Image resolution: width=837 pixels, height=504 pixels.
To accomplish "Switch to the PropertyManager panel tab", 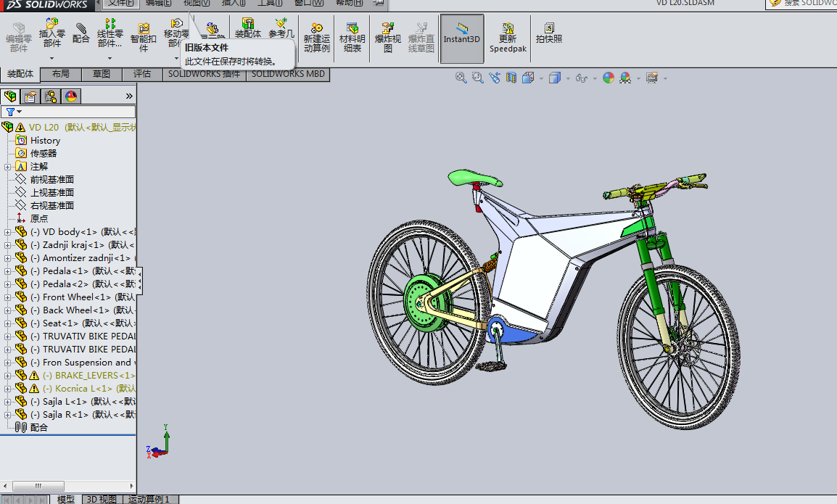I will 30,96.
